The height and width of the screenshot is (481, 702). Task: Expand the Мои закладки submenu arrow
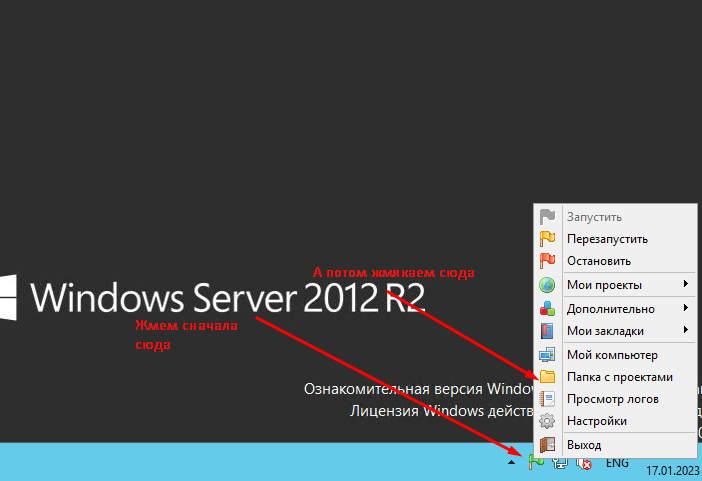(686, 330)
